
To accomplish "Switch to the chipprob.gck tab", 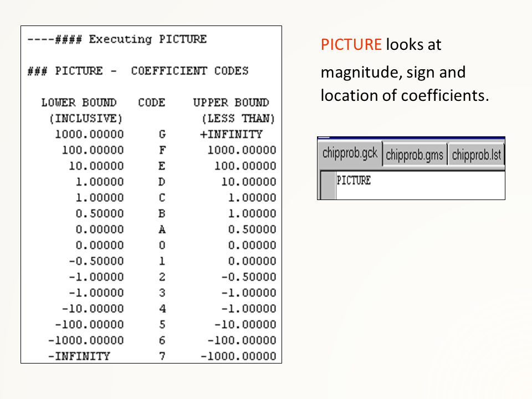I will pyautogui.click(x=350, y=154).
